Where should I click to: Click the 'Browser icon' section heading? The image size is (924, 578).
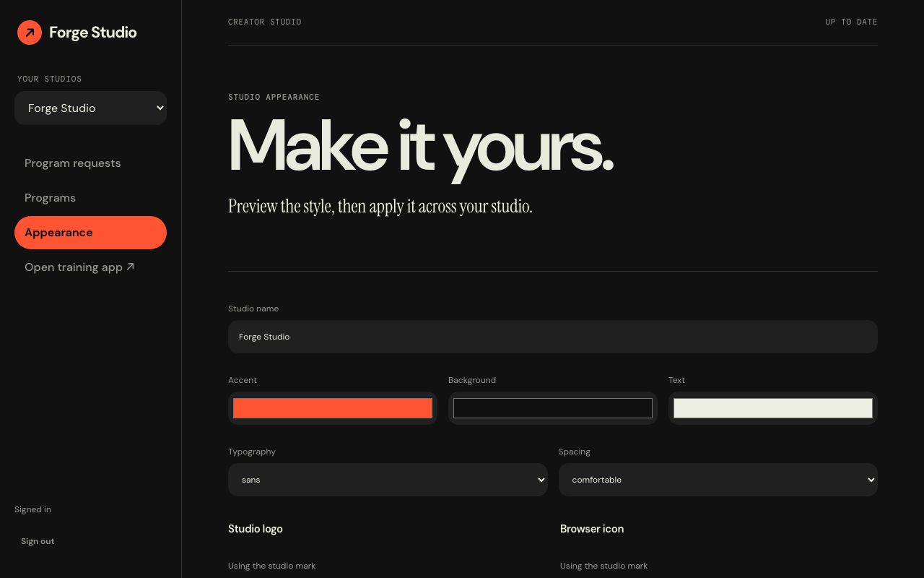click(592, 529)
